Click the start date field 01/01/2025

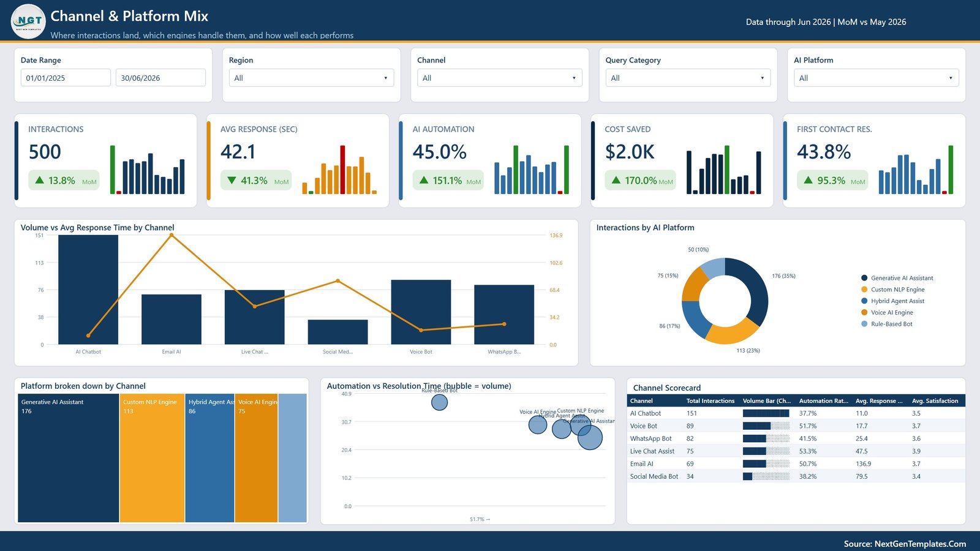(66, 78)
